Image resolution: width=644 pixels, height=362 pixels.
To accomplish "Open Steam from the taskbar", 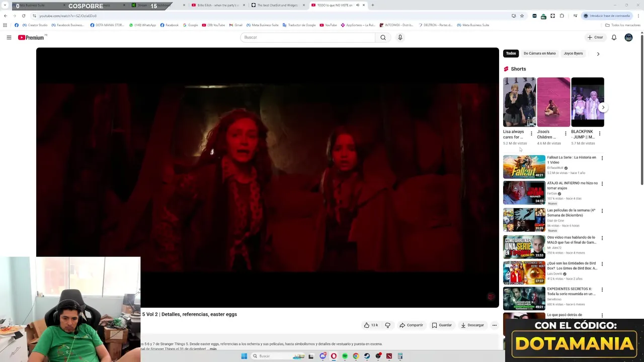I will [x=367, y=356].
